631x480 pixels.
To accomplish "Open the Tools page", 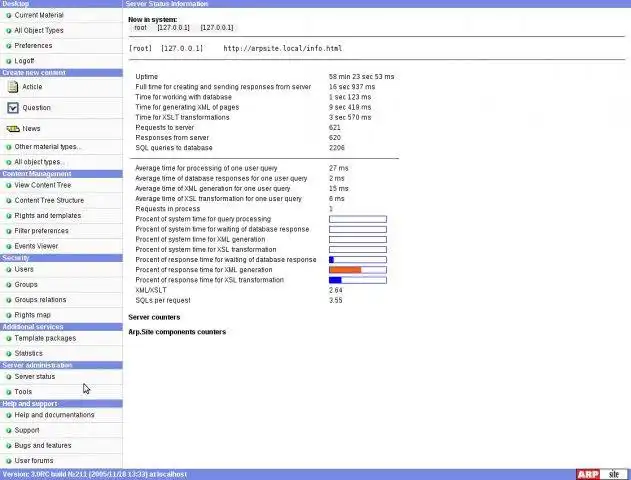I will tap(23, 392).
